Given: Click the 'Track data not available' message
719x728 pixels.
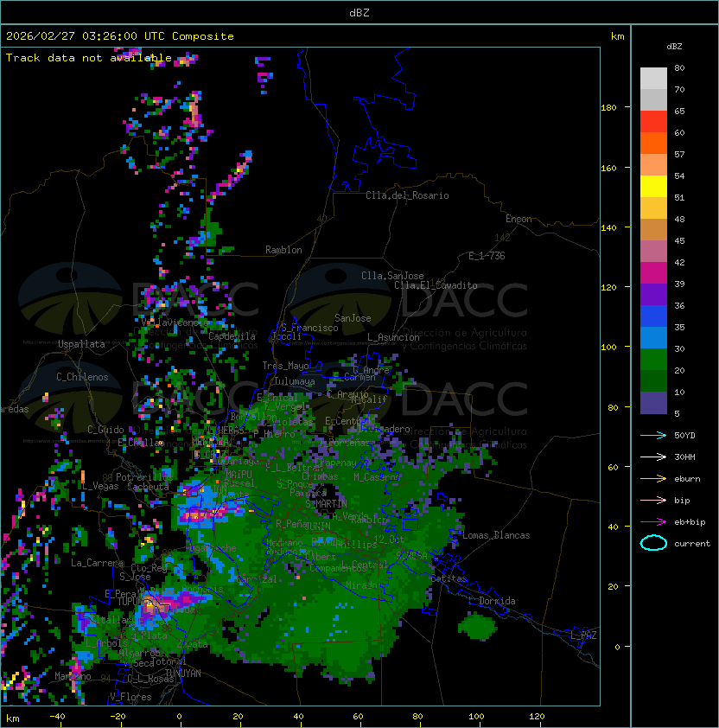Looking at the screenshot, I should [89, 58].
